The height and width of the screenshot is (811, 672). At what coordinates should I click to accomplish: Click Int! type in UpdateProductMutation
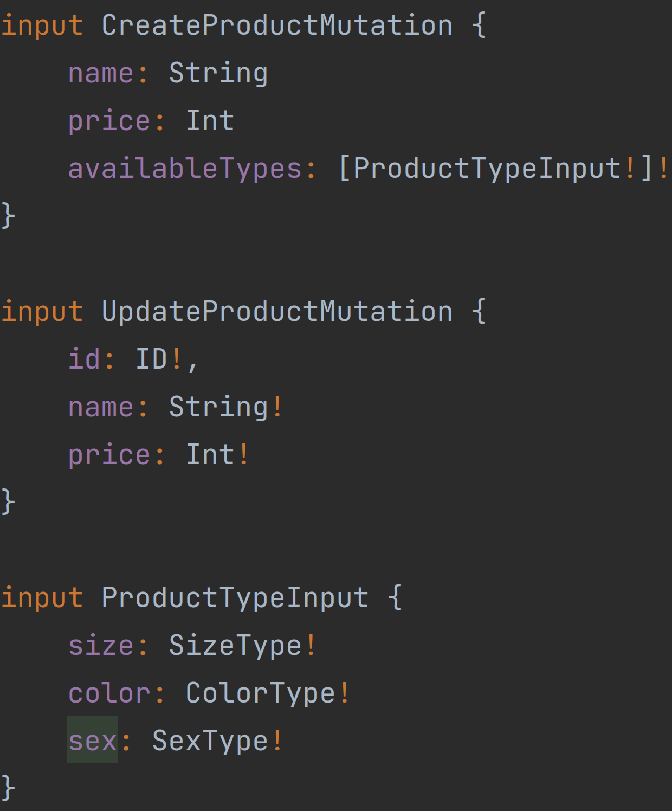point(217,455)
